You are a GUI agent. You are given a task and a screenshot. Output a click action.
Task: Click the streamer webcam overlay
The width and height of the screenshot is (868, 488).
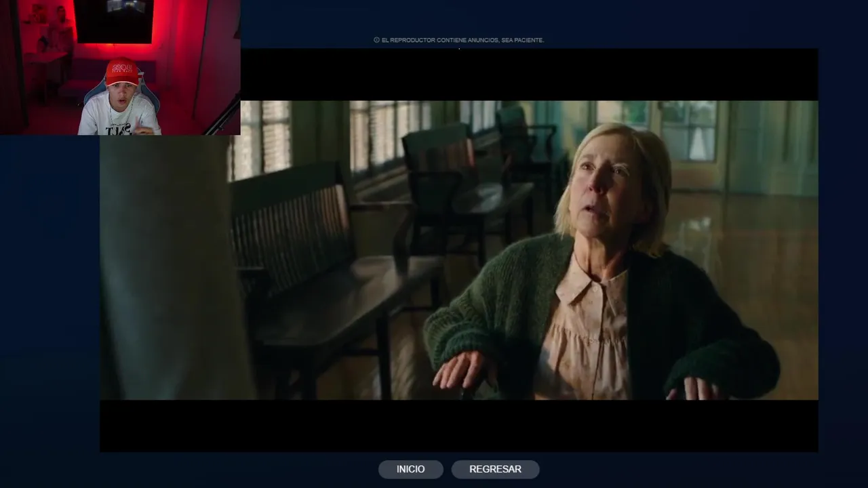click(120, 68)
